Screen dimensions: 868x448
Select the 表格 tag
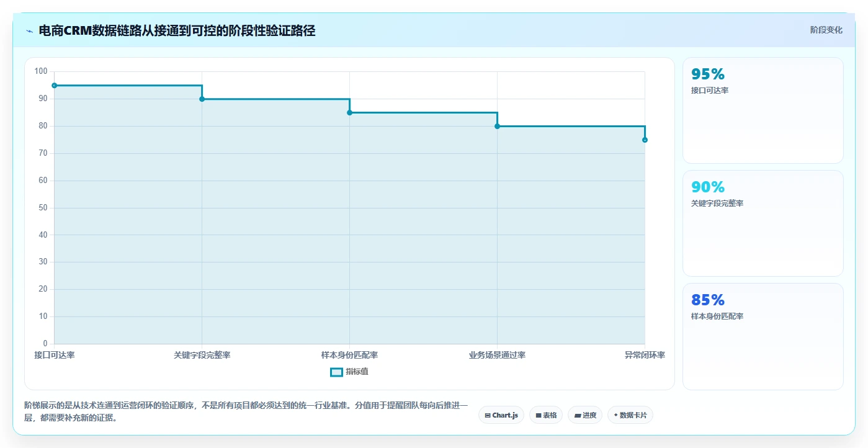pos(546,415)
